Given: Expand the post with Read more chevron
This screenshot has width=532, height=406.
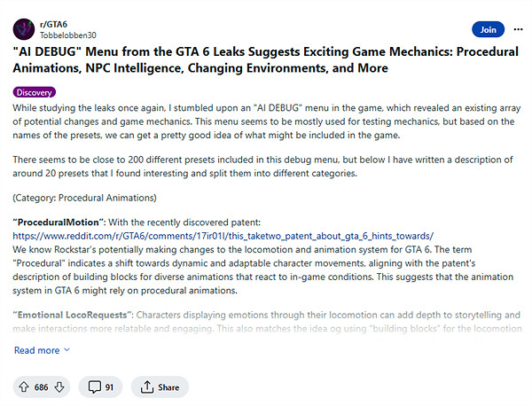Looking at the screenshot, I should (66, 350).
